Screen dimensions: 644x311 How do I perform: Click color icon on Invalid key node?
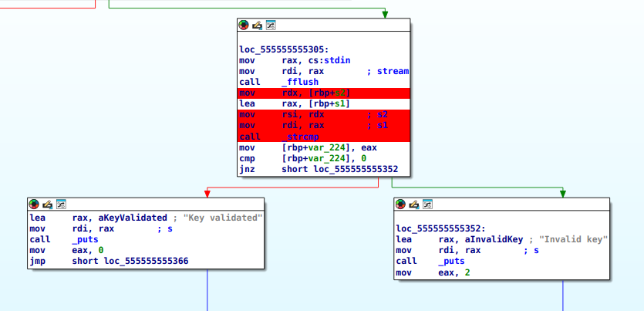click(400, 205)
